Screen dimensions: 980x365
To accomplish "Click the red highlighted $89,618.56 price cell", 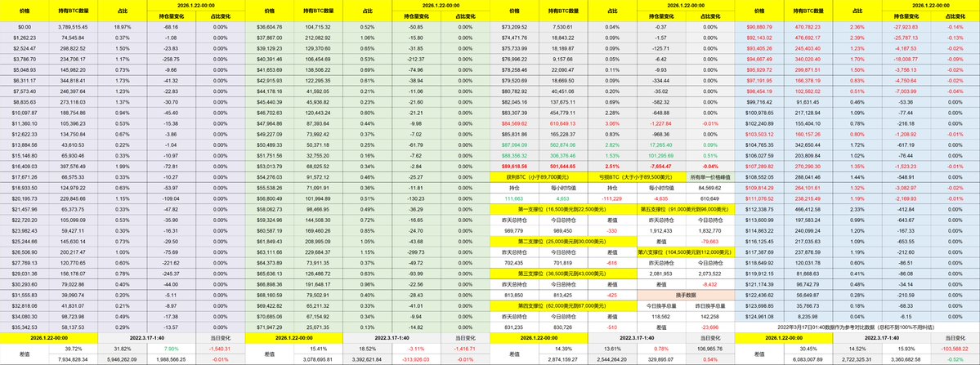I will pos(514,164).
